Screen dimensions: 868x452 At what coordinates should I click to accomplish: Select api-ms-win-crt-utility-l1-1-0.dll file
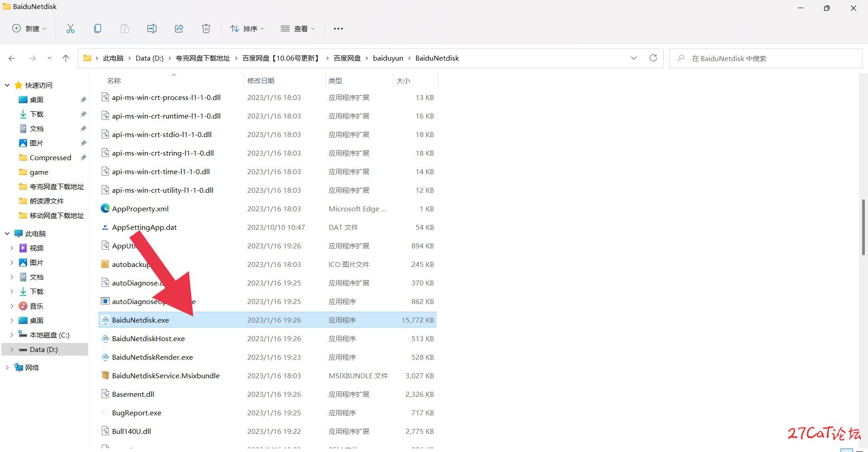pyautogui.click(x=267, y=190)
